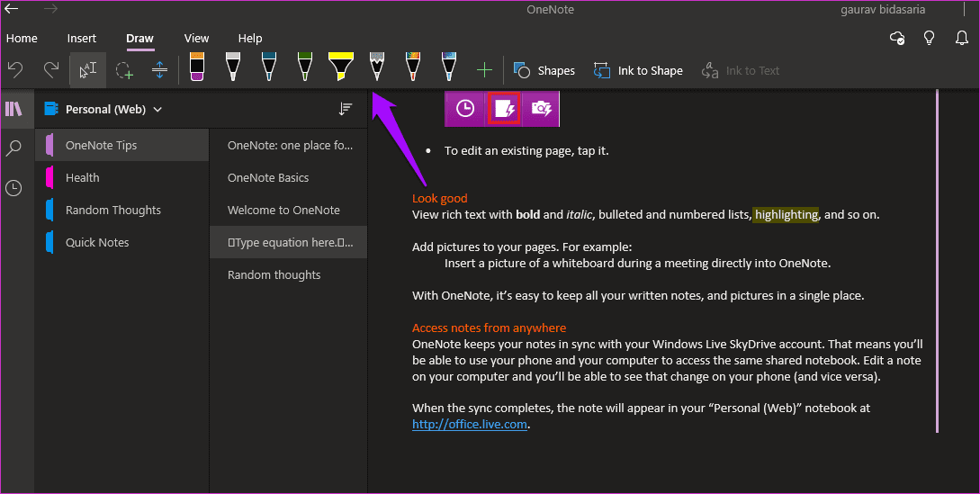The height and width of the screenshot is (494, 980).
Task: Open the Random Thoughts section
Action: [x=113, y=210]
